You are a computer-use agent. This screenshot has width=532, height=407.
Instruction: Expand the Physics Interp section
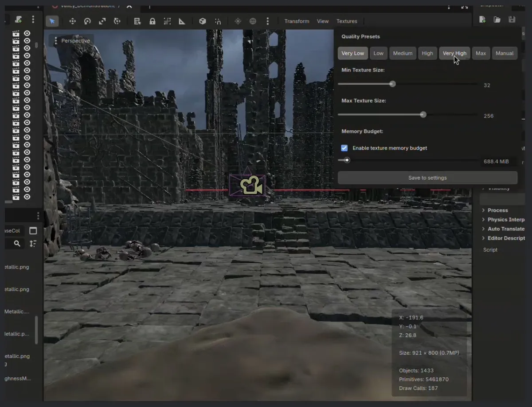pyautogui.click(x=503, y=220)
